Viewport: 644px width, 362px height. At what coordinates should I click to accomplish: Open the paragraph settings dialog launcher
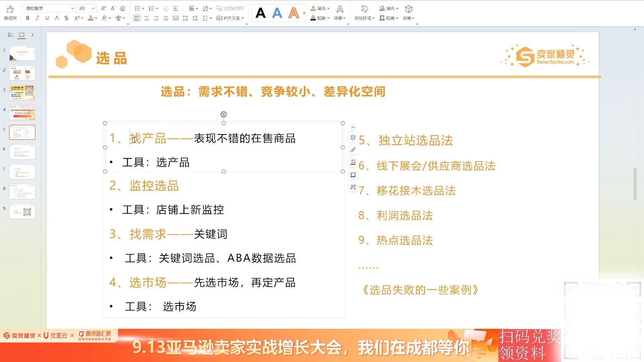[247, 24]
